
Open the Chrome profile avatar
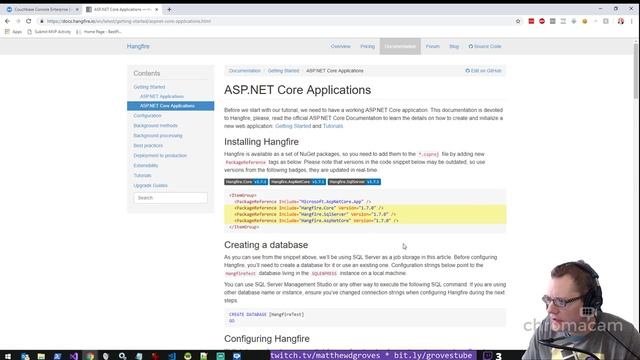coord(621,21)
